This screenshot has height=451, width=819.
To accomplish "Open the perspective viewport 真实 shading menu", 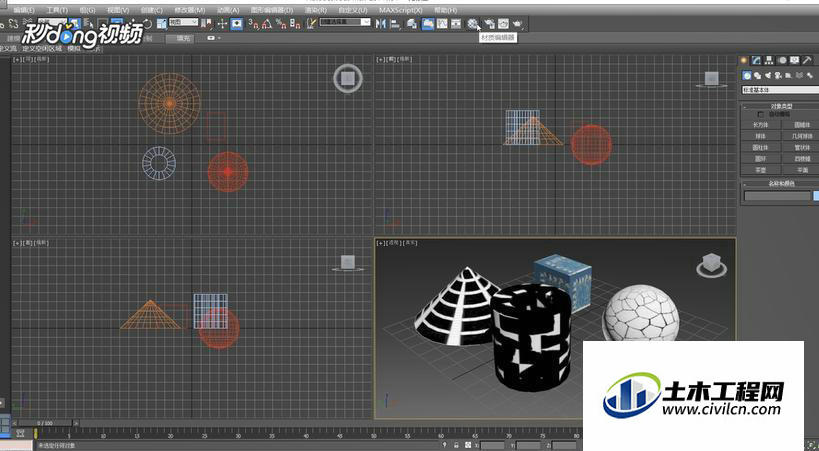I will [x=412, y=243].
